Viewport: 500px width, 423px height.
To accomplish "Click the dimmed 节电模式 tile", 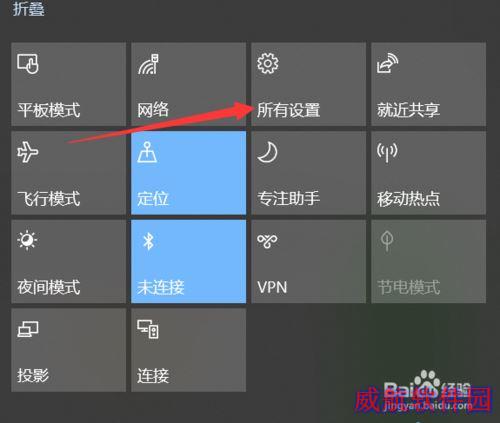I will tap(429, 261).
